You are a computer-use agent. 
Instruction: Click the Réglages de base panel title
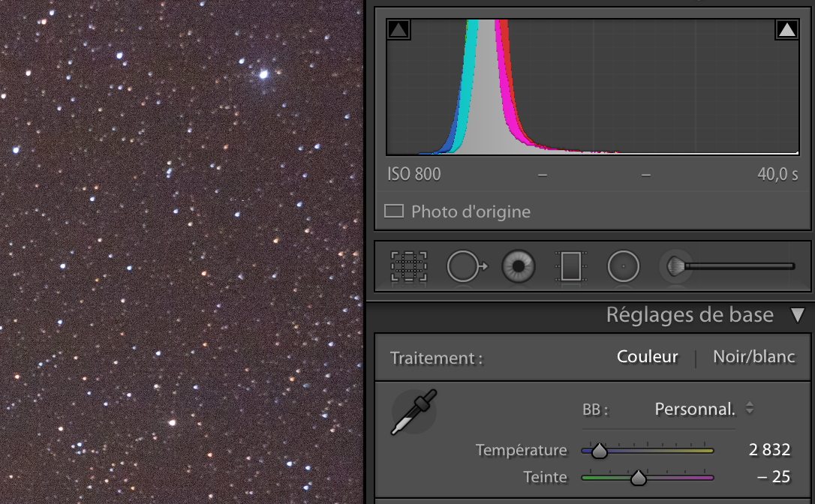coord(690,315)
